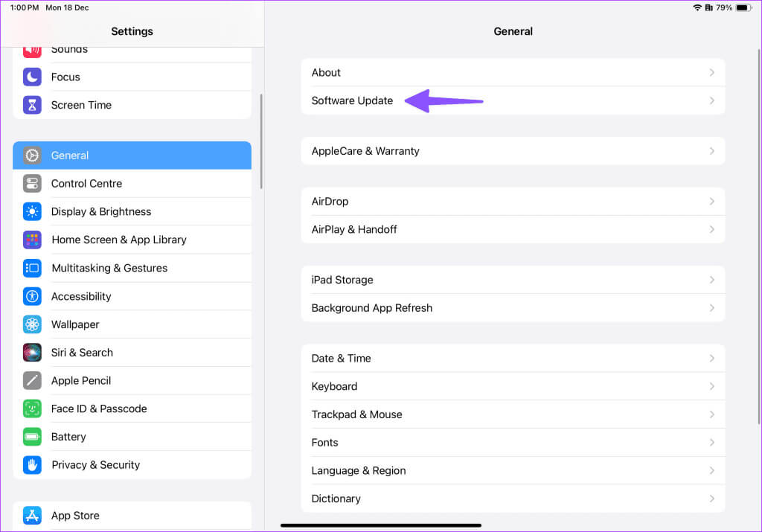Tap the Keyboard row label

(x=334, y=386)
